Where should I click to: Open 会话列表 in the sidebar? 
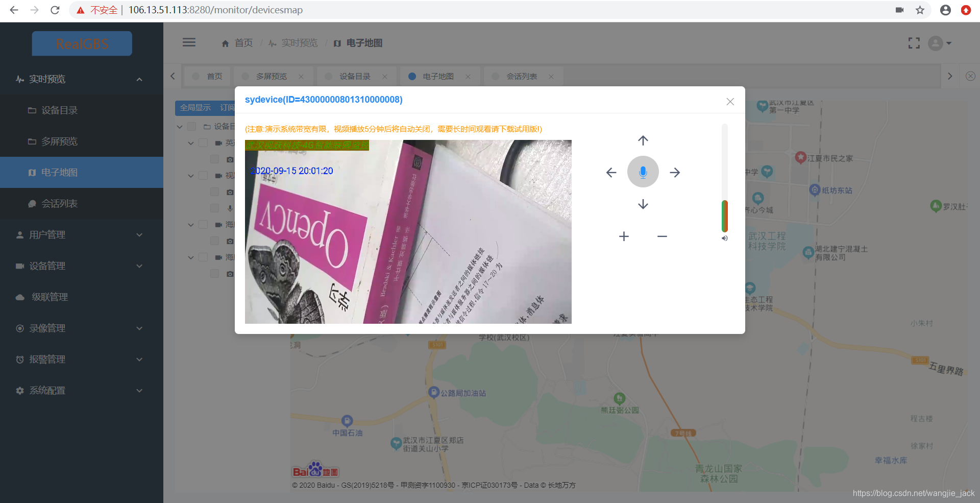[82, 204]
